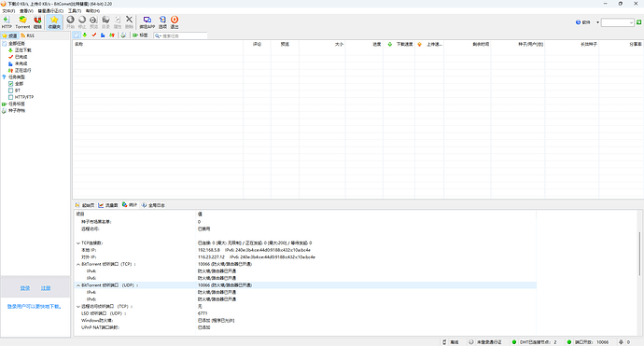Click the magnet link toolbar icon
This screenshot has width=644, height=346.
pos(37,21)
